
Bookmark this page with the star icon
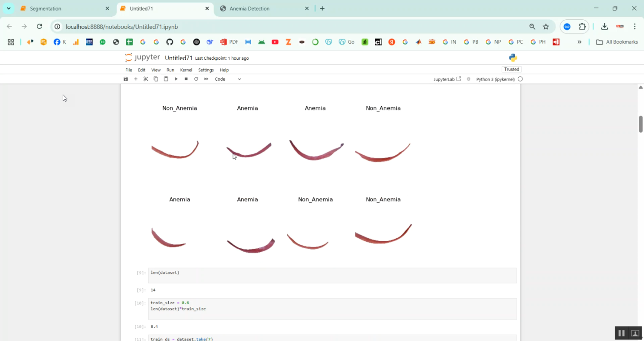coord(546,27)
